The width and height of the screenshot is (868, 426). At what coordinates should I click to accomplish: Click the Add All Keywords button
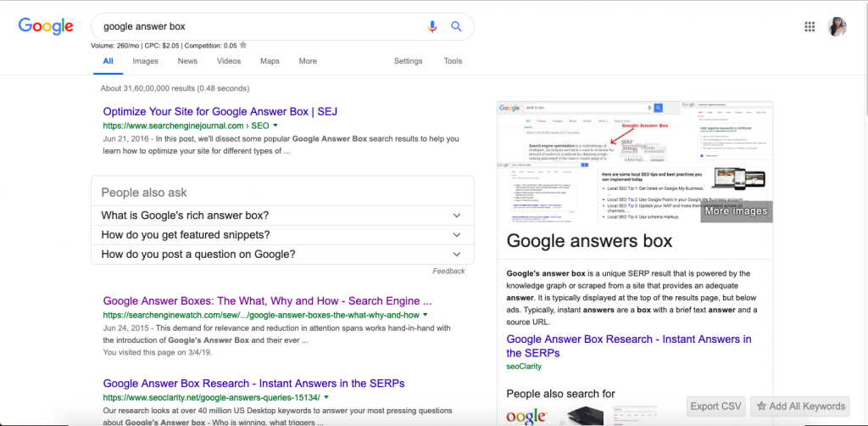coord(800,406)
